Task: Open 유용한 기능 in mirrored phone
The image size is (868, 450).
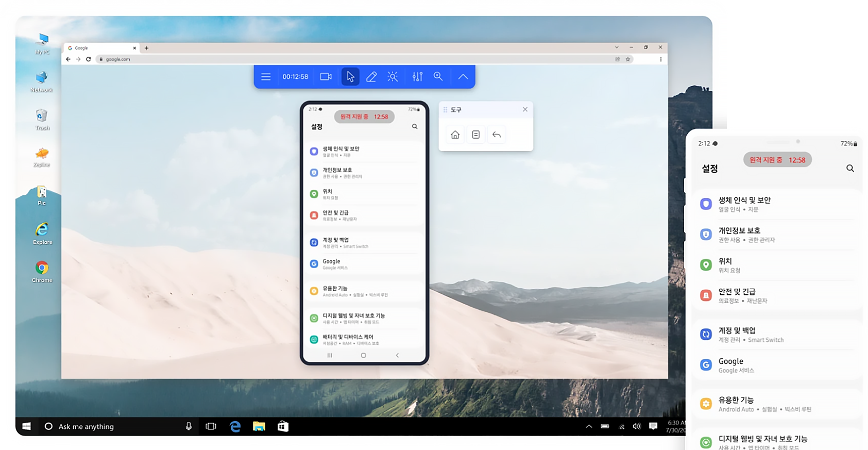Action: 365,291
